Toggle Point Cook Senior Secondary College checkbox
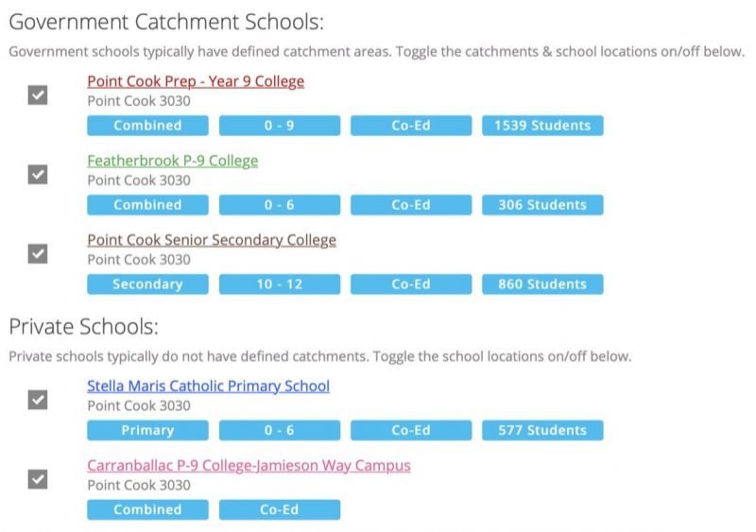Image resolution: width=756 pixels, height=532 pixels. pos(38,254)
